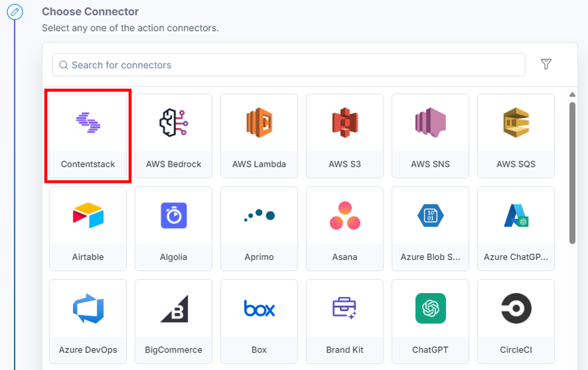Click the scrollbar up arrow
Viewport: 588px width, 370px height.
click(572, 95)
